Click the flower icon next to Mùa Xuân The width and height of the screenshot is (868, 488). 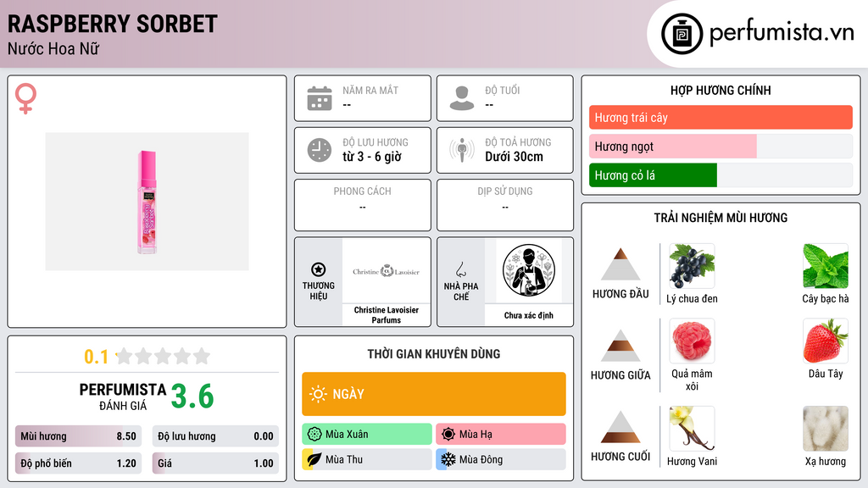314,435
